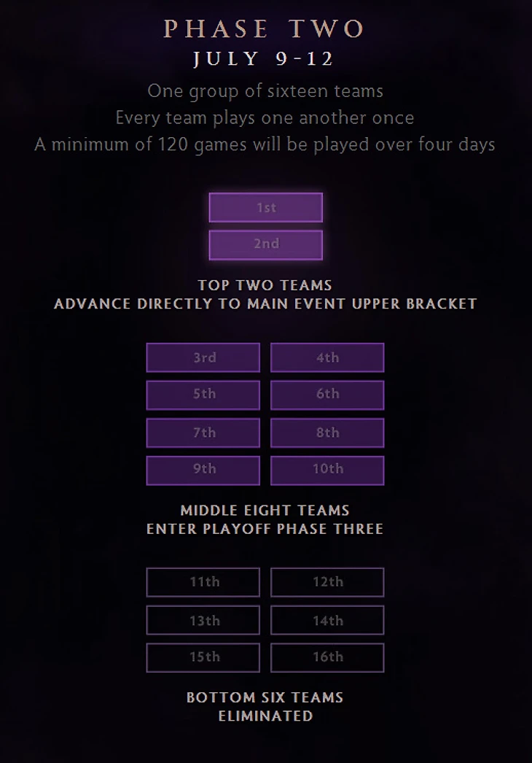The width and height of the screenshot is (532, 763).
Task: Click the 6th place box
Action: coord(327,395)
